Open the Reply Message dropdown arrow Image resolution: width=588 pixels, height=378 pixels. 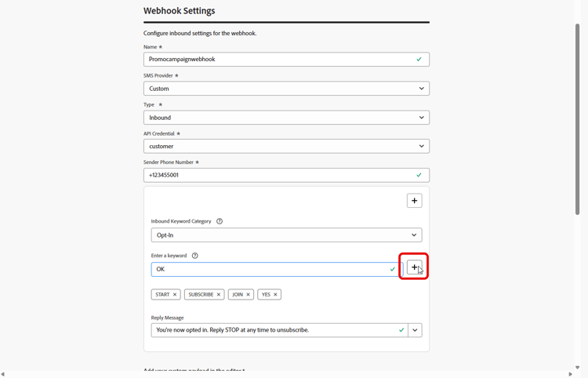(415, 330)
